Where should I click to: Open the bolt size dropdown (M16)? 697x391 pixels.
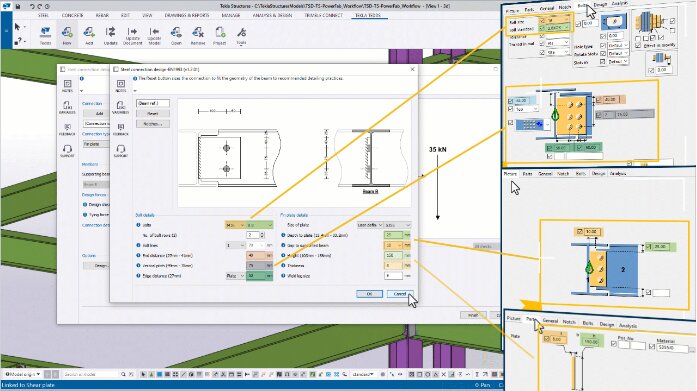point(235,225)
